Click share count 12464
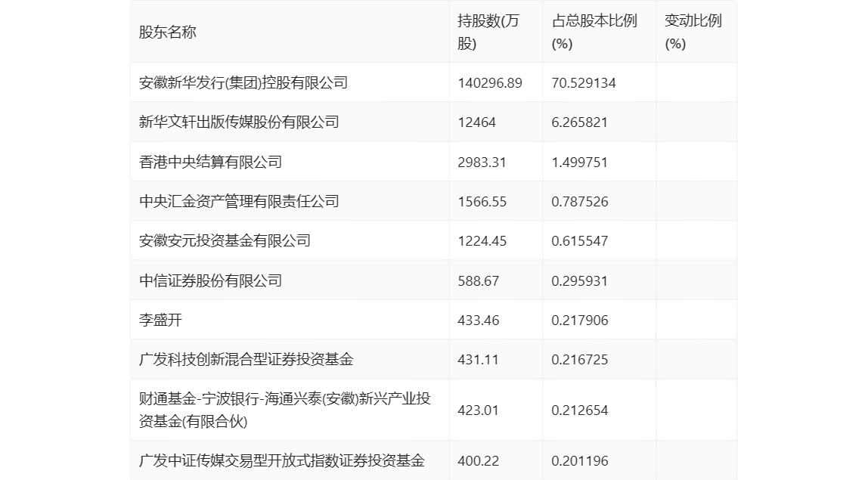This screenshot has width=868, height=480. 476,122
